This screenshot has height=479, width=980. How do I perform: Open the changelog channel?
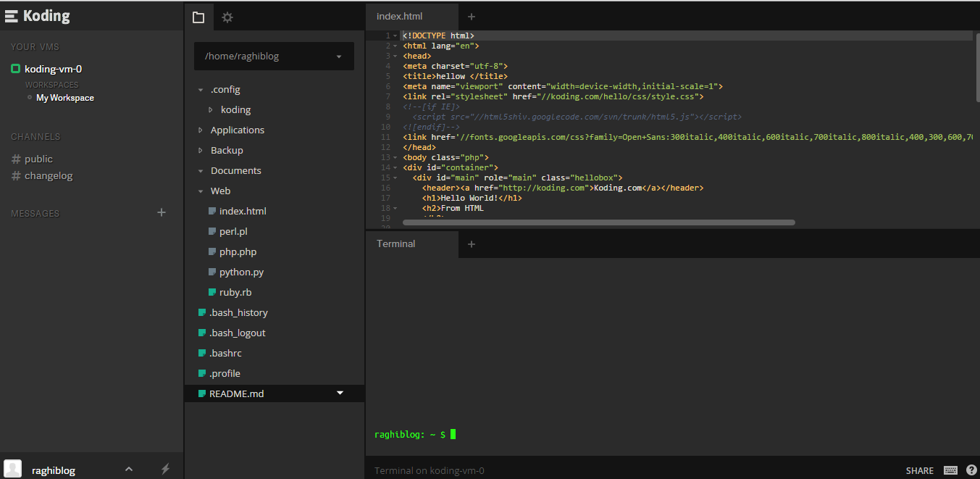49,175
